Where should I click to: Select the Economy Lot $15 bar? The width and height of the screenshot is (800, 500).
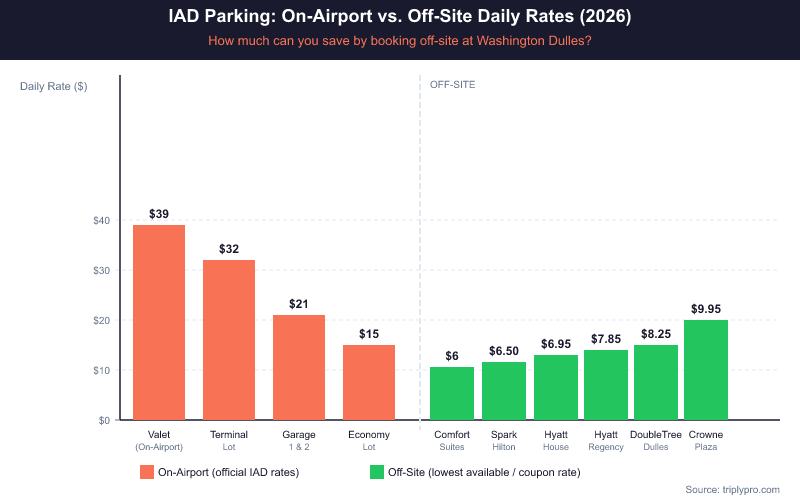tap(369, 382)
